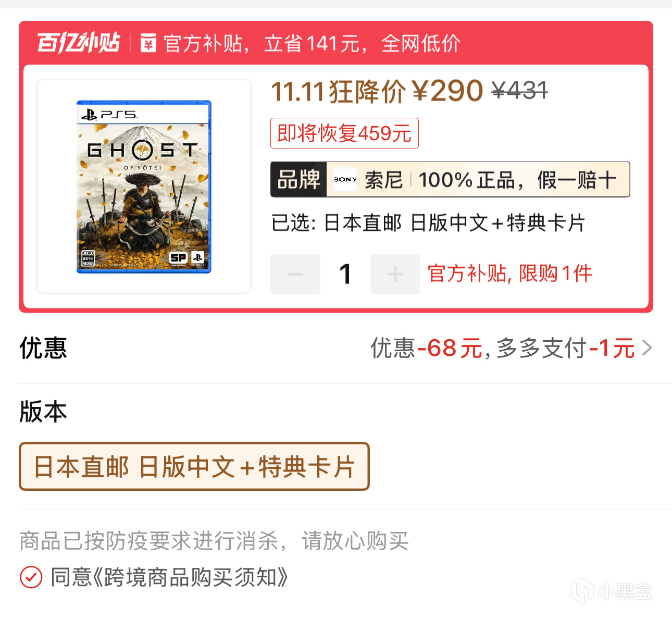This screenshot has height=619, width=672.
Task: Select 日本直邮 日版中文+特典卡片 version option
Action: point(194,466)
